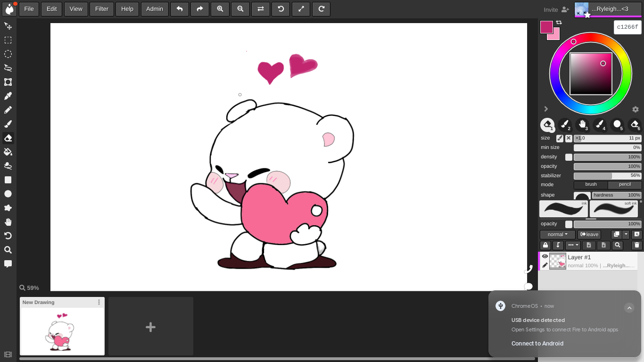The width and height of the screenshot is (644, 362).
Task: Open the Edit menu
Action: point(51,9)
